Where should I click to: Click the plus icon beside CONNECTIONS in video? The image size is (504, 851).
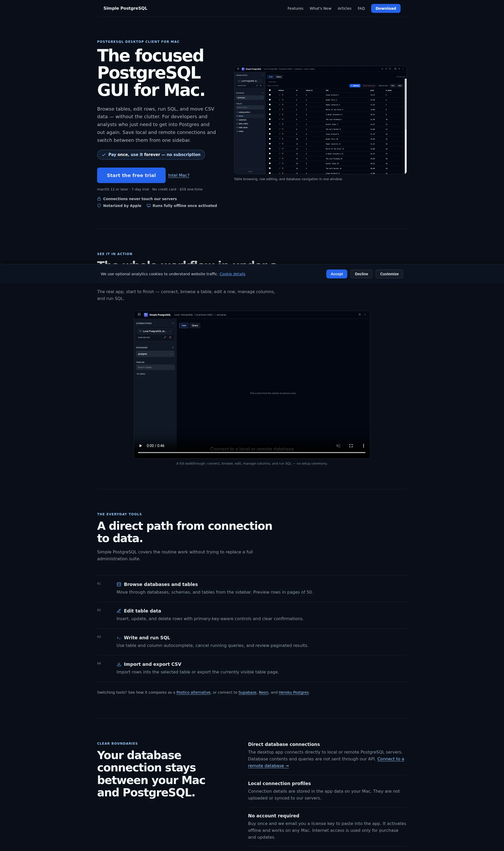(172, 323)
